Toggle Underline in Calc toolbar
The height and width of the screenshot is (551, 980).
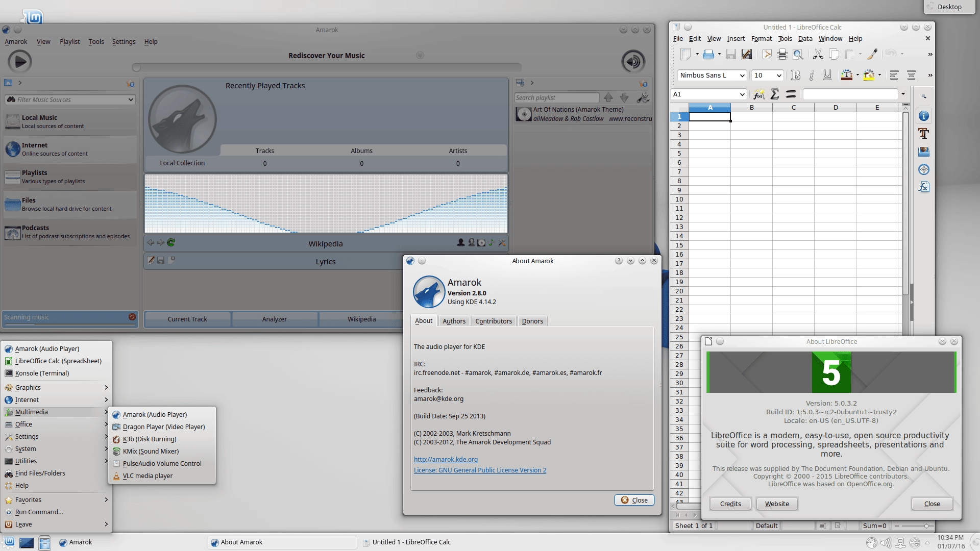click(827, 76)
